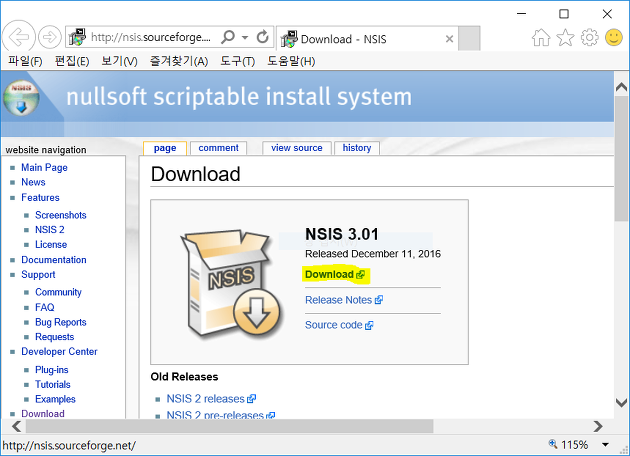Click the horizontal scrollbar thumb
This screenshot has width=630, height=456.
tap(230, 426)
